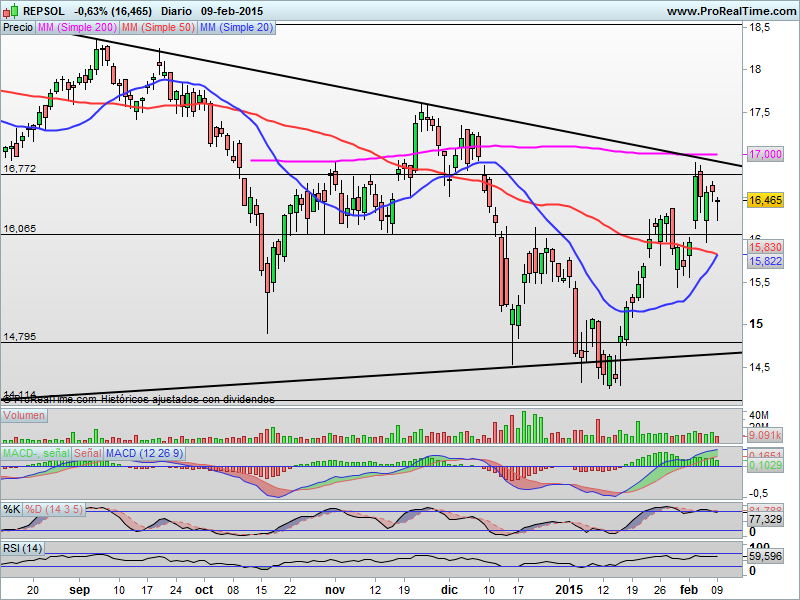Click the REPSOL ticker name

click(44, 11)
